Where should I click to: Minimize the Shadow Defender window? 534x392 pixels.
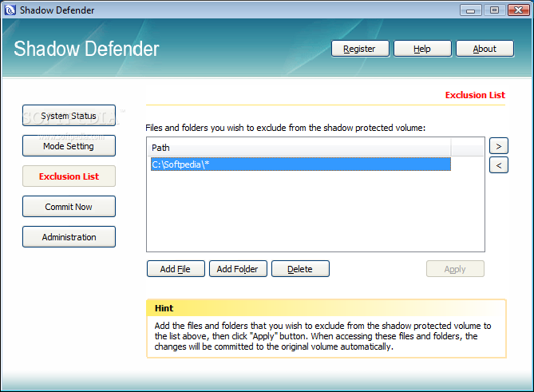(x=471, y=10)
